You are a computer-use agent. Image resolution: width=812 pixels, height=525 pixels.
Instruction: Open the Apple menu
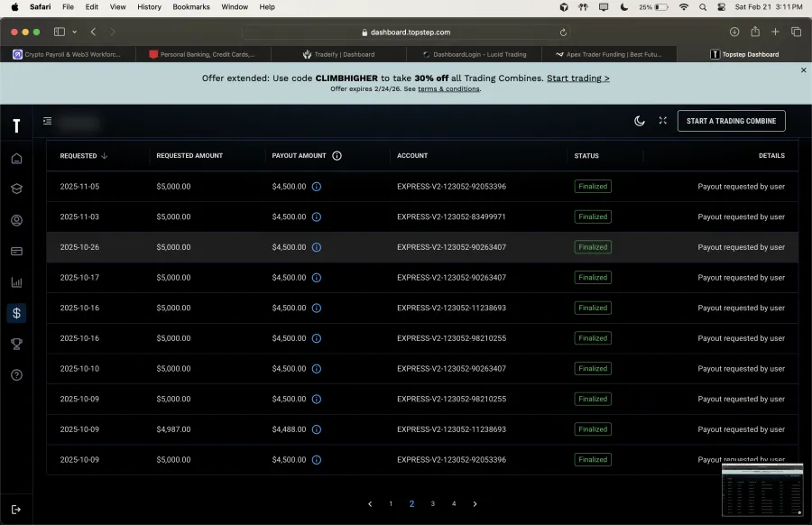(14, 6)
